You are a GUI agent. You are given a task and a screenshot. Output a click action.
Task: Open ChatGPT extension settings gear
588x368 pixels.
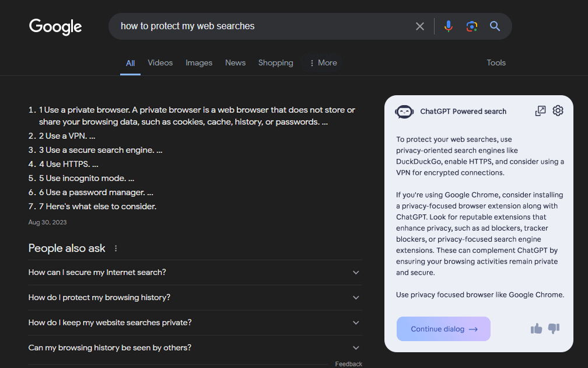(558, 111)
